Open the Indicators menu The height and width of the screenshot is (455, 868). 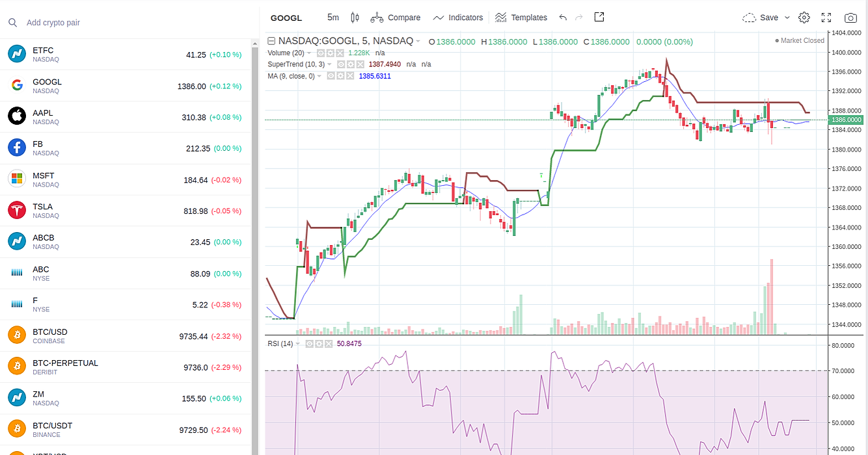coord(458,18)
